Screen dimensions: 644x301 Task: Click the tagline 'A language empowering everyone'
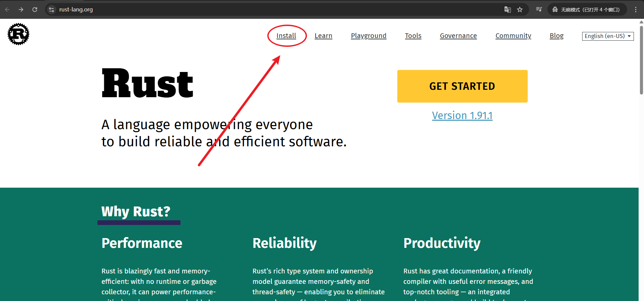click(207, 125)
